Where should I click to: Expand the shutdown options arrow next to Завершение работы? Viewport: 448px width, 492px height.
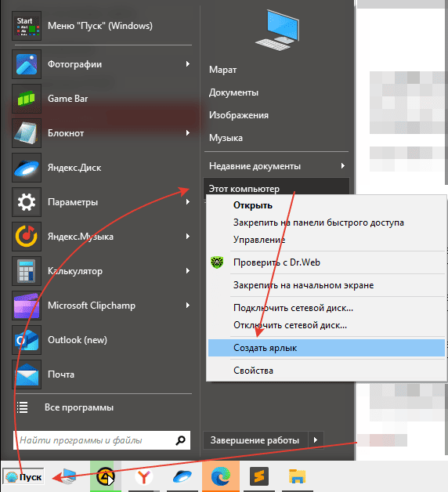tap(316, 440)
